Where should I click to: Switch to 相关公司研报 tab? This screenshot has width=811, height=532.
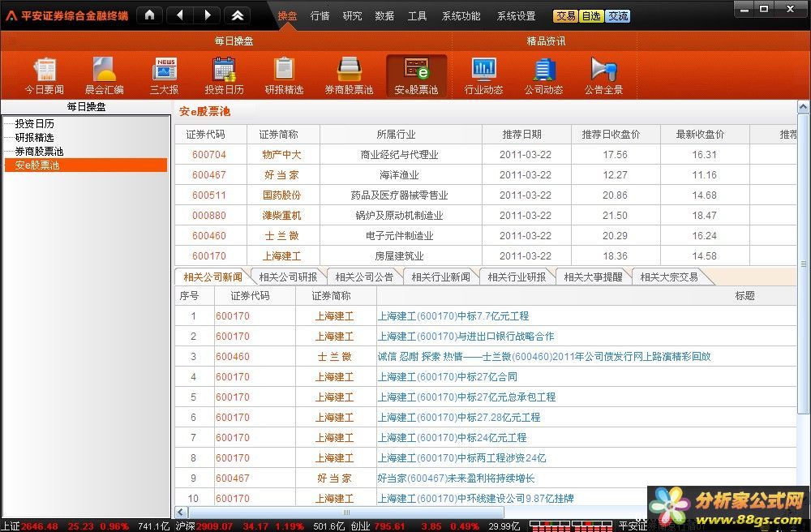tap(288, 277)
